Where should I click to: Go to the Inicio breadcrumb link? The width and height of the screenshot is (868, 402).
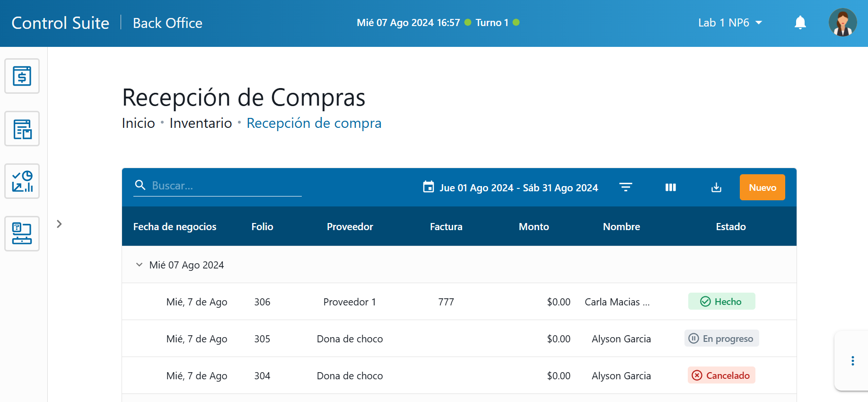(138, 123)
